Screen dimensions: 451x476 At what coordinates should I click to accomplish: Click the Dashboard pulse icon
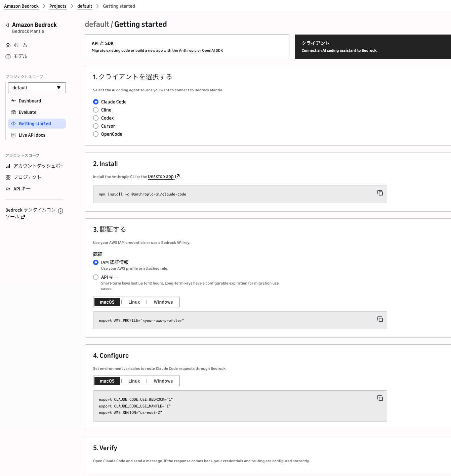coord(13,101)
